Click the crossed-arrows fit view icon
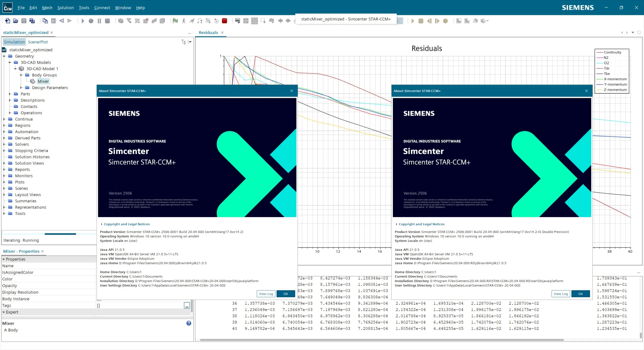The width and height of the screenshot is (644, 350). pos(255,21)
